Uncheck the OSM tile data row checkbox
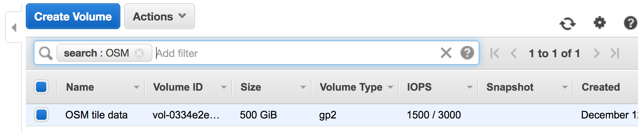 point(41,115)
